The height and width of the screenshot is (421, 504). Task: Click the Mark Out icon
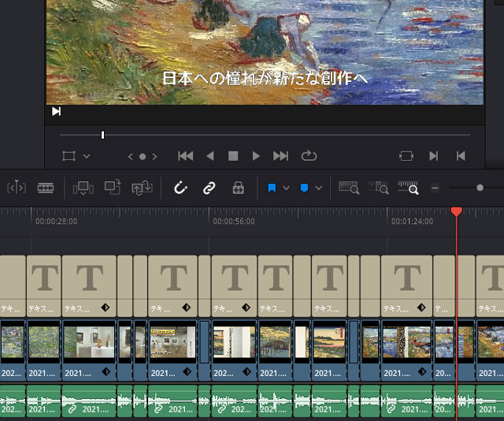coord(461,156)
